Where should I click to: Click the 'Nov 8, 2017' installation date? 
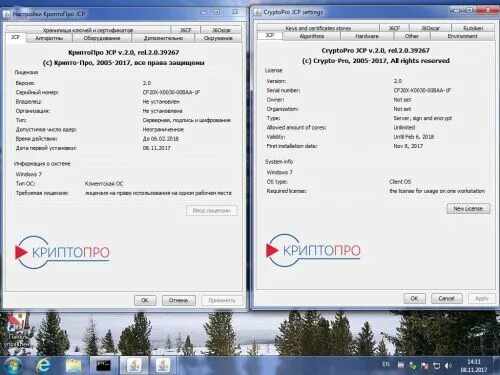coord(408,146)
